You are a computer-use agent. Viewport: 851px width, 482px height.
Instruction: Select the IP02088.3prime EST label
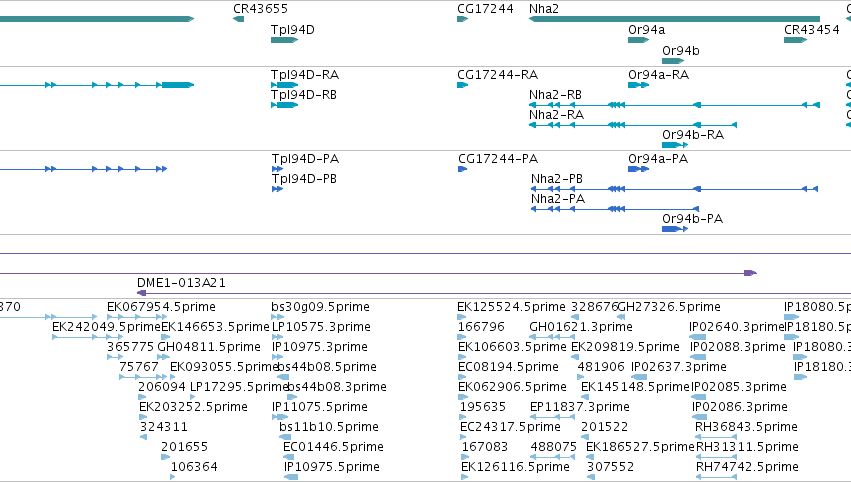(x=738, y=347)
